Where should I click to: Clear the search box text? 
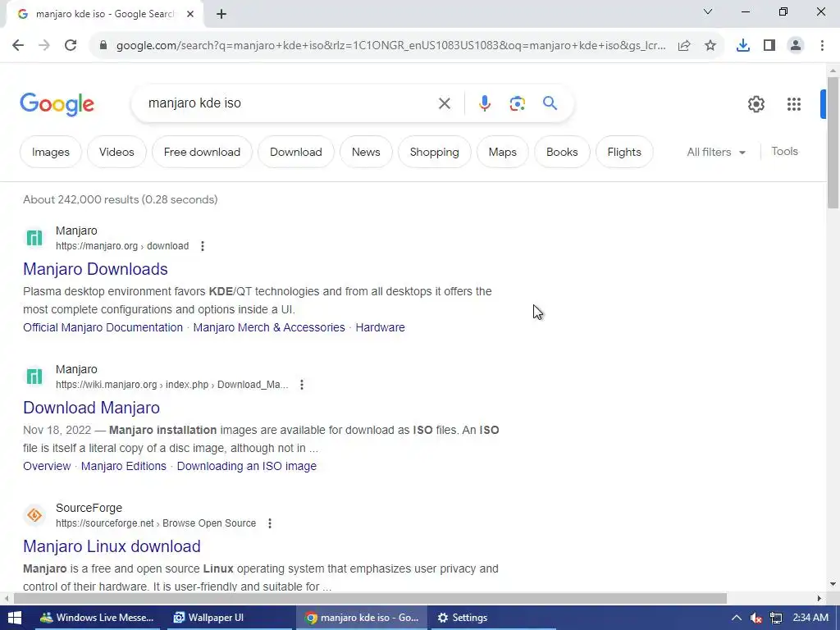(x=444, y=103)
